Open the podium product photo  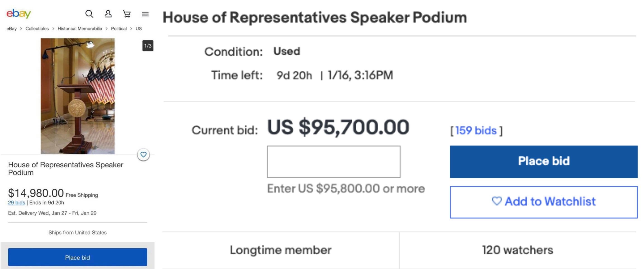coord(77,96)
